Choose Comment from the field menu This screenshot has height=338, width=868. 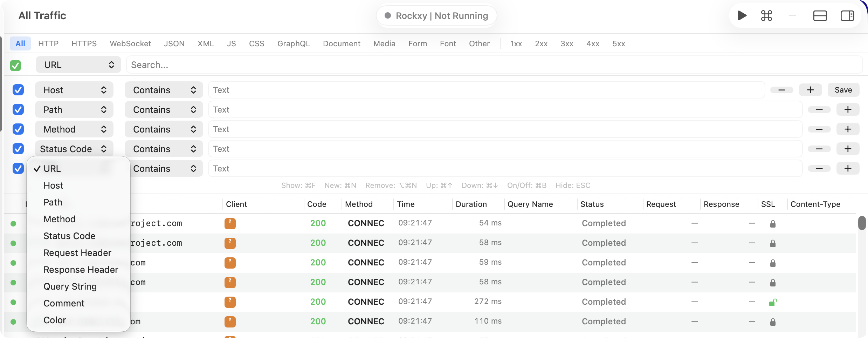[78, 303]
